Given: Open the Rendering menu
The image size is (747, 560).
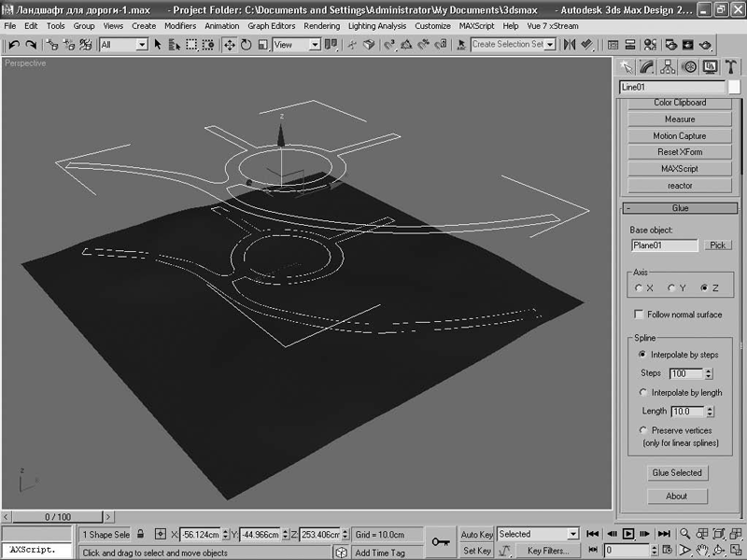Looking at the screenshot, I should tap(322, 26).
